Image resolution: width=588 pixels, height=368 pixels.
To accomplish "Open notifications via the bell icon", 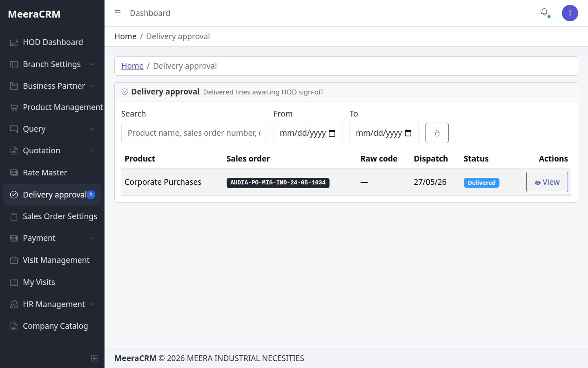I will tap(544, 13).
